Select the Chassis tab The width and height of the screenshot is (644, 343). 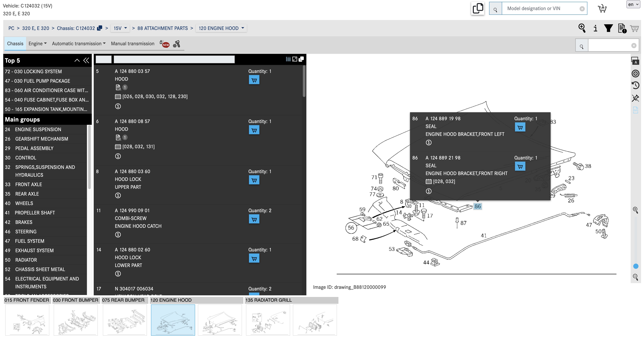tap(15, 44)
